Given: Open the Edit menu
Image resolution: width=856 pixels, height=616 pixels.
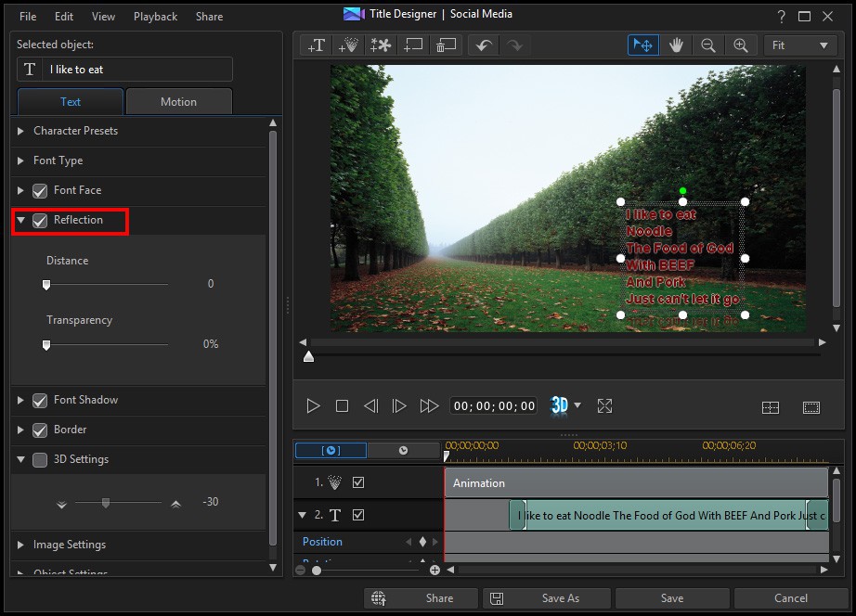Looking at the screenshot, I should (64, 17).
